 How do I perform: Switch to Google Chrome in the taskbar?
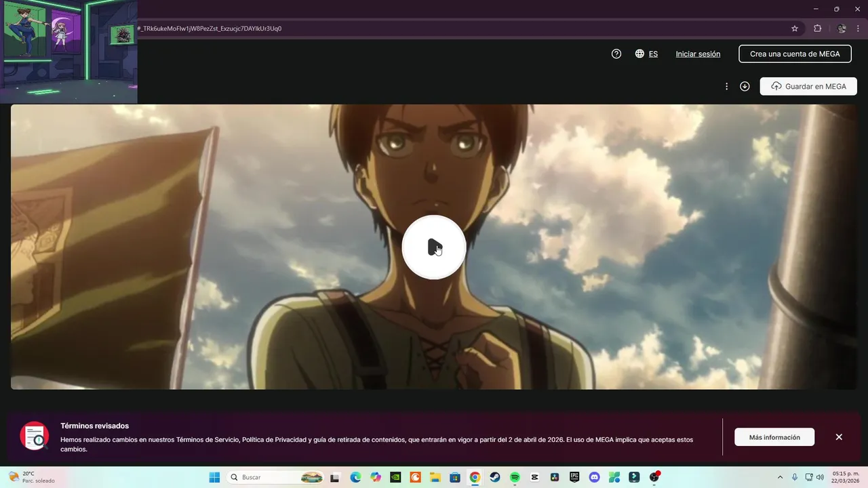475,477
